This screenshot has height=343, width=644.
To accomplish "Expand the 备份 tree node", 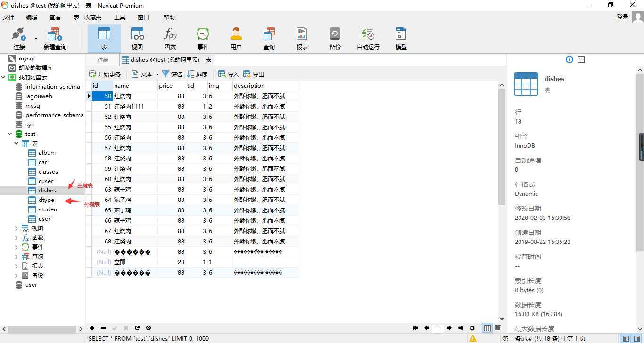I will [x=17, y=276].
